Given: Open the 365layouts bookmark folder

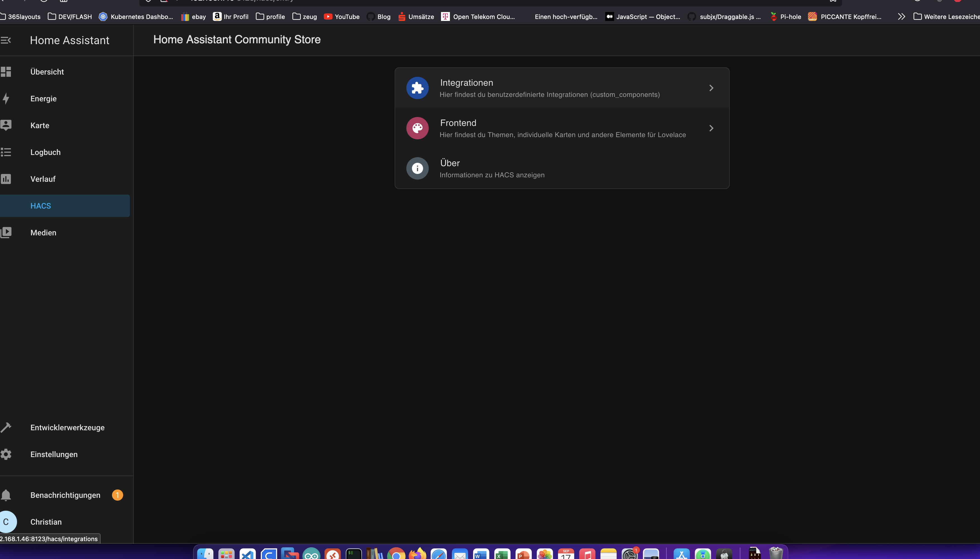Looking at the screenshot, I should (20, 16).
